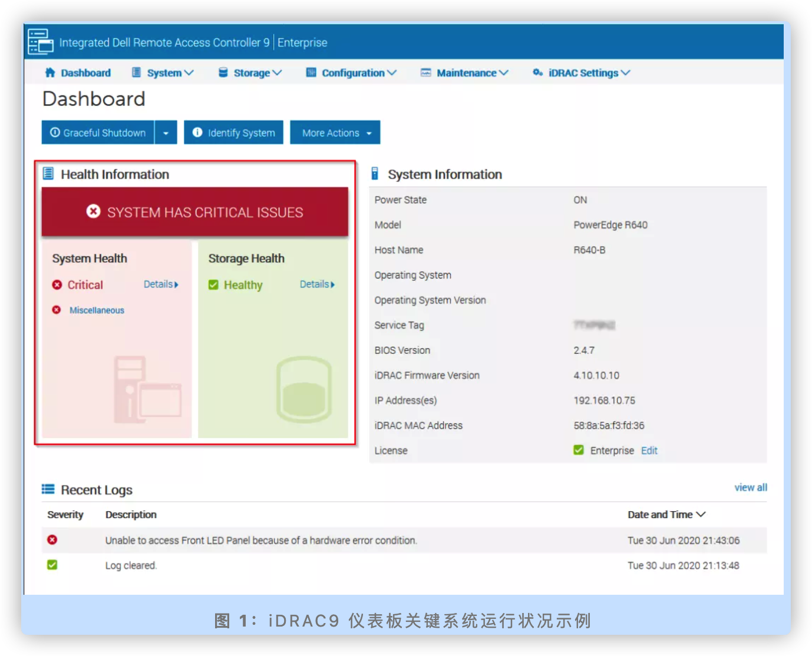Click the Healthy status text

tap(243, 285)
